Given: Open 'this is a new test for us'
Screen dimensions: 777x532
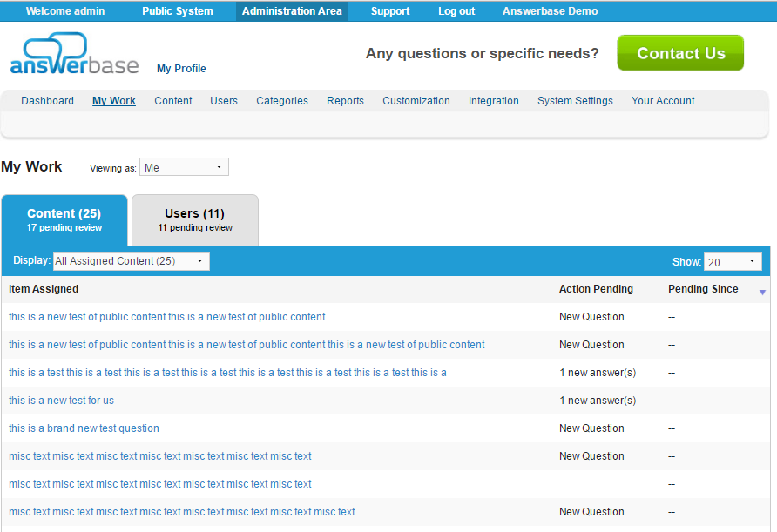Looking at the screenshot, I should tap(61, 401).
